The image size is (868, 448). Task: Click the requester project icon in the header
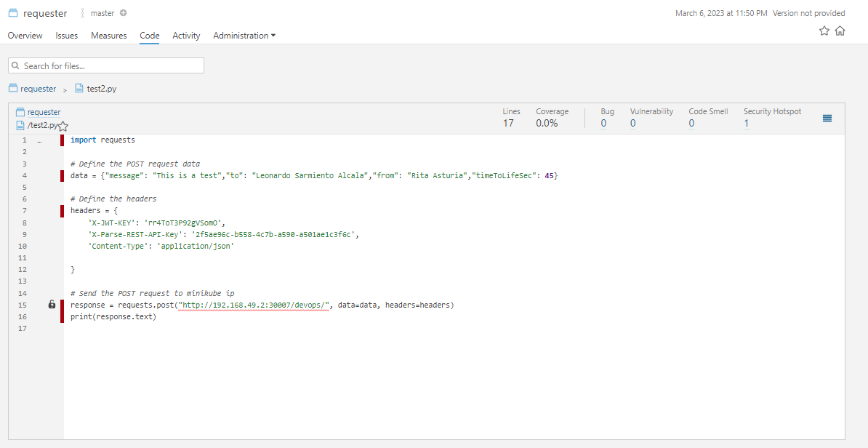coord(13,12)
